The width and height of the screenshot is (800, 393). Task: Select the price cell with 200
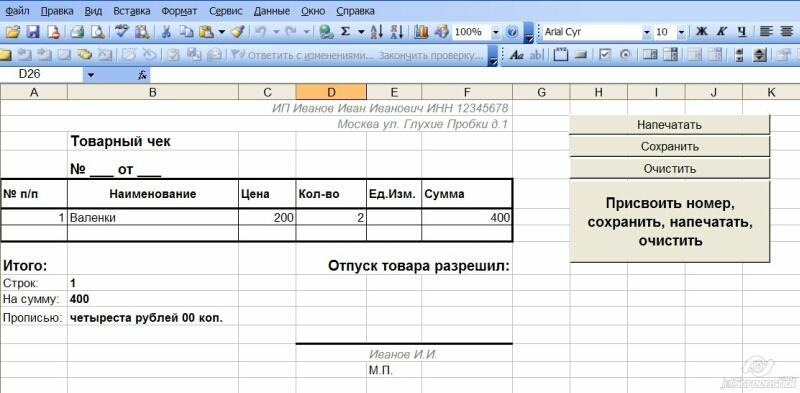(267, 217)
